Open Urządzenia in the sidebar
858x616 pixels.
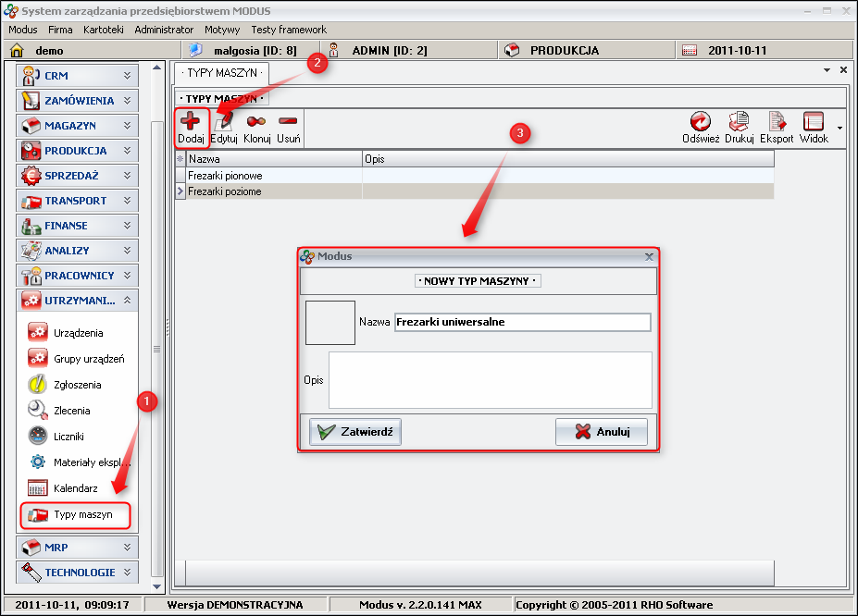(79, 333)
